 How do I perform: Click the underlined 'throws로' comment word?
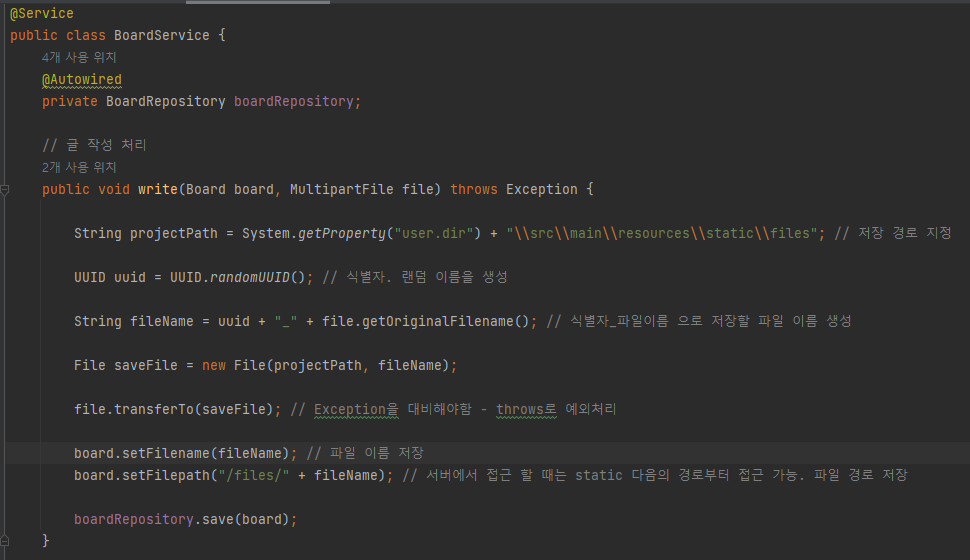(x=526, y=410)
